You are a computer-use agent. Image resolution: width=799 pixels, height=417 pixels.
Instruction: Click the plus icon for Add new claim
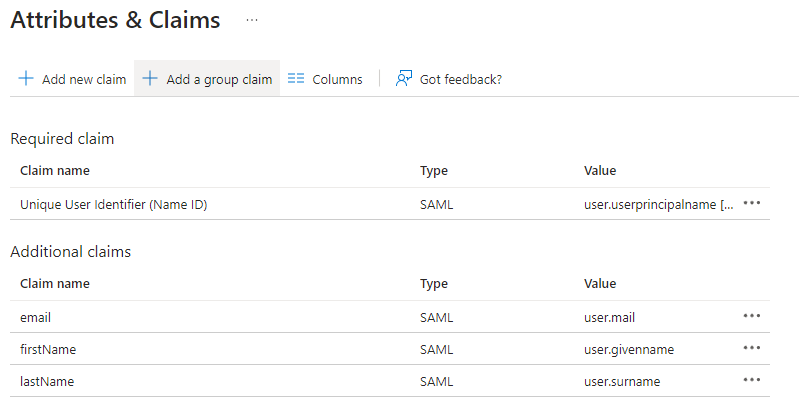pyautogui.click(x=25, y=79)
